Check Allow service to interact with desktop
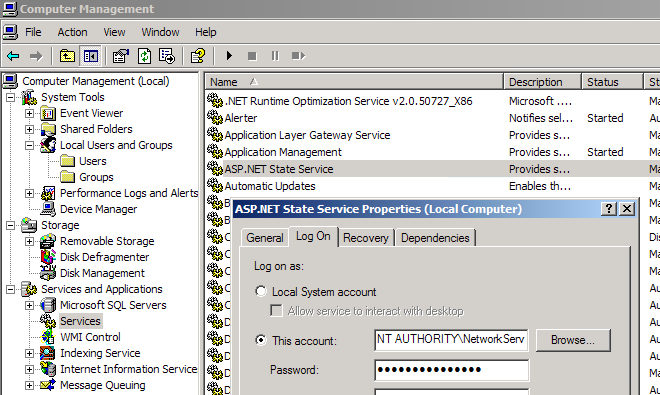 pos(276,311)
